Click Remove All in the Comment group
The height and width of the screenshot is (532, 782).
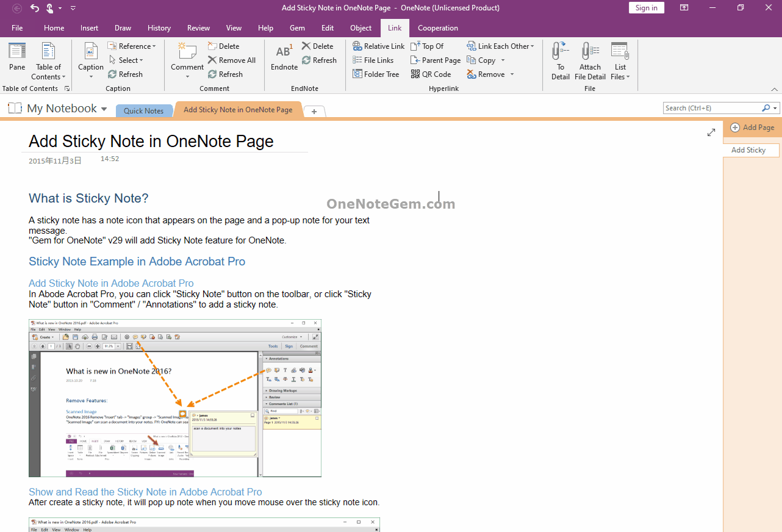[x=232, y=60]
